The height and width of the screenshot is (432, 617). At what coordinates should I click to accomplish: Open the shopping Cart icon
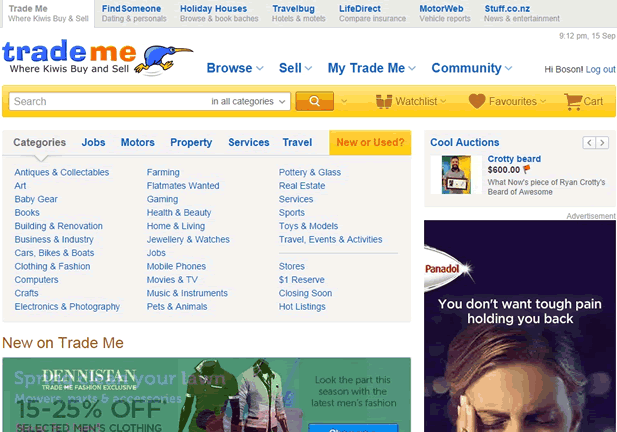pos(573,102)
